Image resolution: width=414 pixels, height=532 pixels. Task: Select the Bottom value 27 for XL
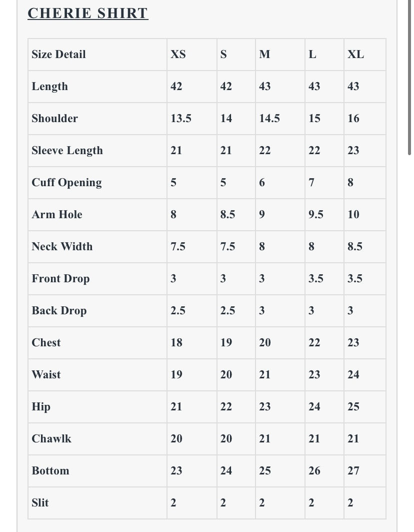353,471
